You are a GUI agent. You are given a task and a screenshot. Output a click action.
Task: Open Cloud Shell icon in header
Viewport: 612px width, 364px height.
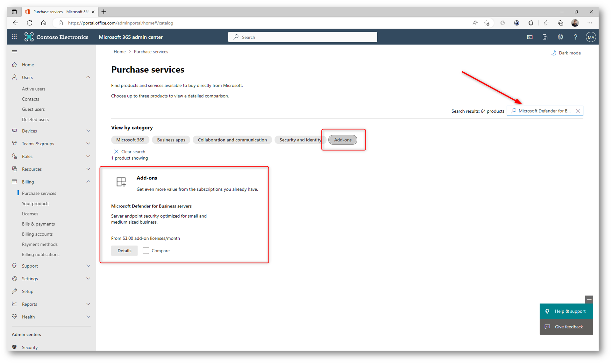coord(530,37)
